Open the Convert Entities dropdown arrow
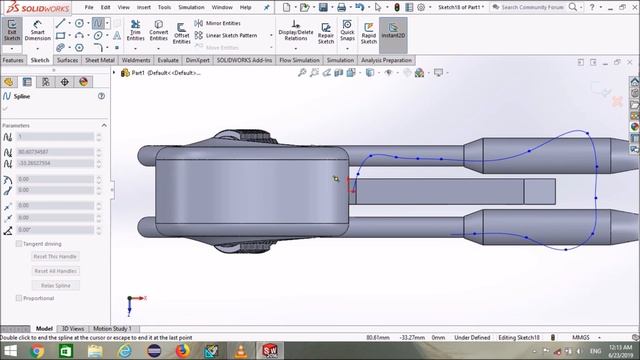The height and width of the screenshot is (360, 640). pyautogui.click(x=158, y=49)
